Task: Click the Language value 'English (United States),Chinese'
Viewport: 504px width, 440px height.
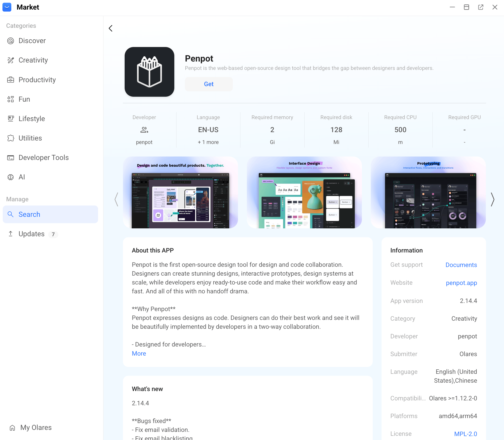Action: coord(455,376)
